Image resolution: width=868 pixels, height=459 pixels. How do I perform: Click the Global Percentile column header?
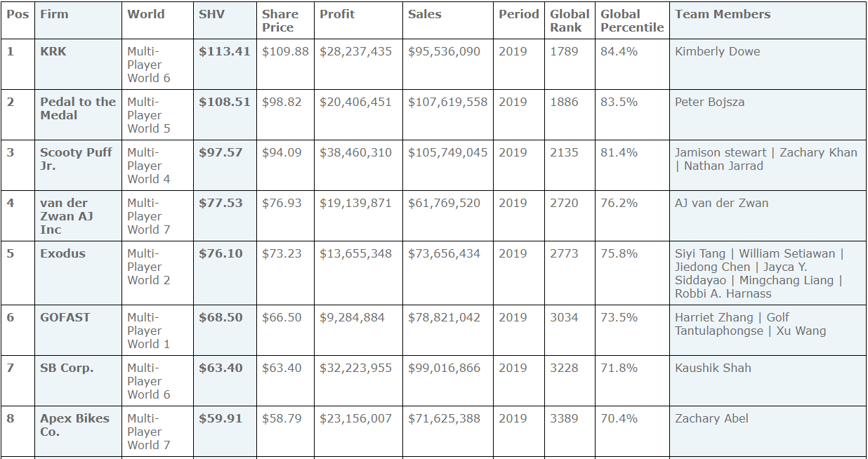click(x=631, y=20)
